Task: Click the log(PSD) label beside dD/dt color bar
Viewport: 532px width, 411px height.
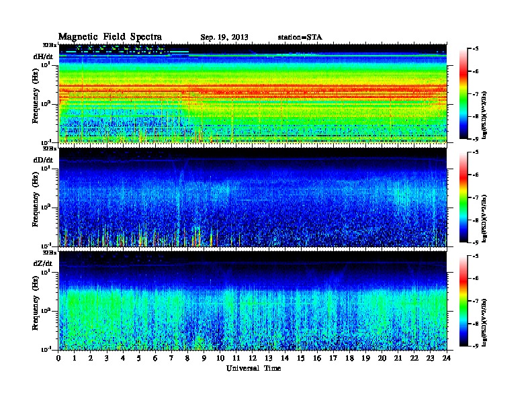Action: (x=485, y=218)
